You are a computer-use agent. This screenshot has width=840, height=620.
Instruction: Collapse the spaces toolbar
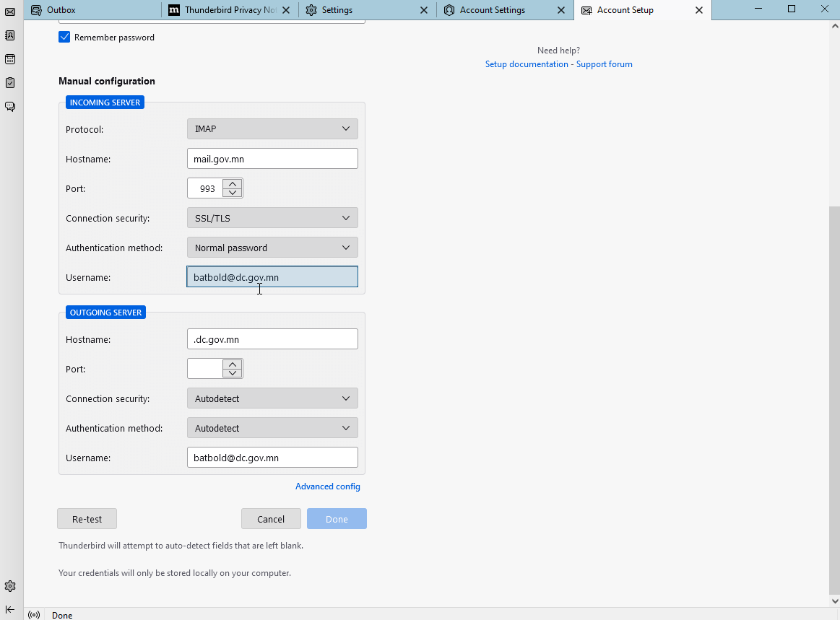(x=10, y=609)
